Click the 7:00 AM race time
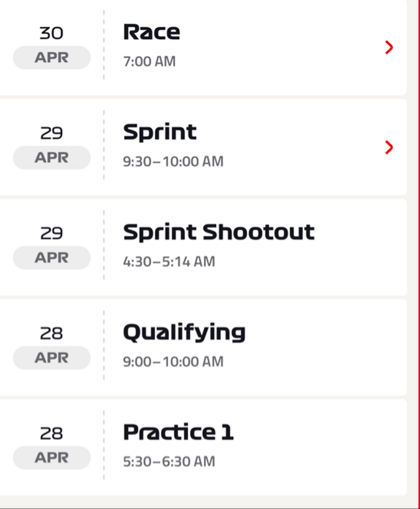Viewport: 420px width, 509px height. click(x=149, y=61)
